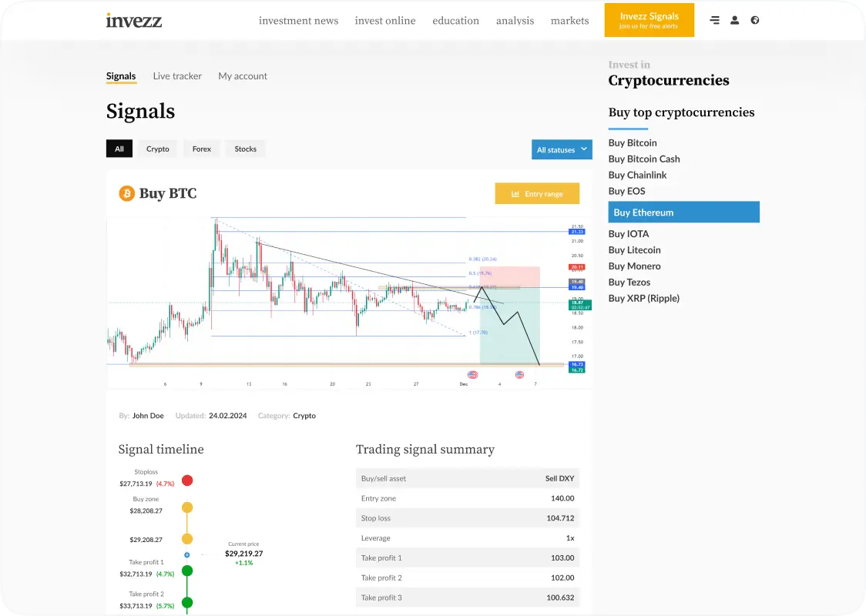Click the Take profit 1 value 103.00

point(562,558)
